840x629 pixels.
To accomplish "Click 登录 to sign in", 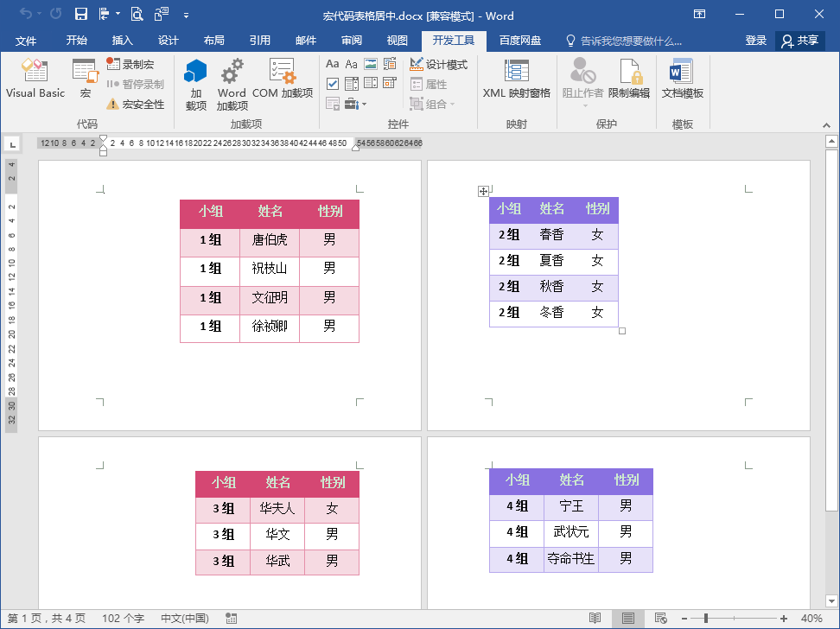I will [x=756, y=41].
